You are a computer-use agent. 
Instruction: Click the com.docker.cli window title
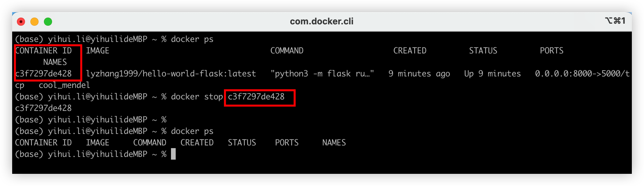(321, 21)
